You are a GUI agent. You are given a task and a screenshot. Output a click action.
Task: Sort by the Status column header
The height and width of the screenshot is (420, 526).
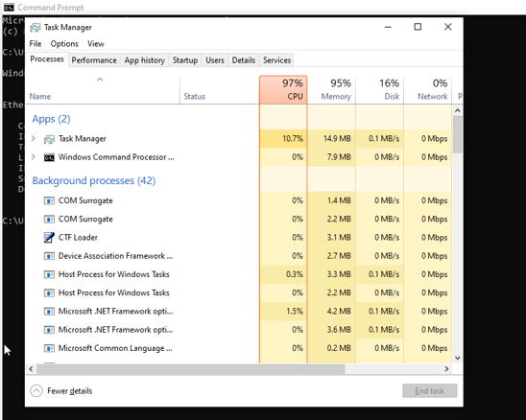click(220, 90)
